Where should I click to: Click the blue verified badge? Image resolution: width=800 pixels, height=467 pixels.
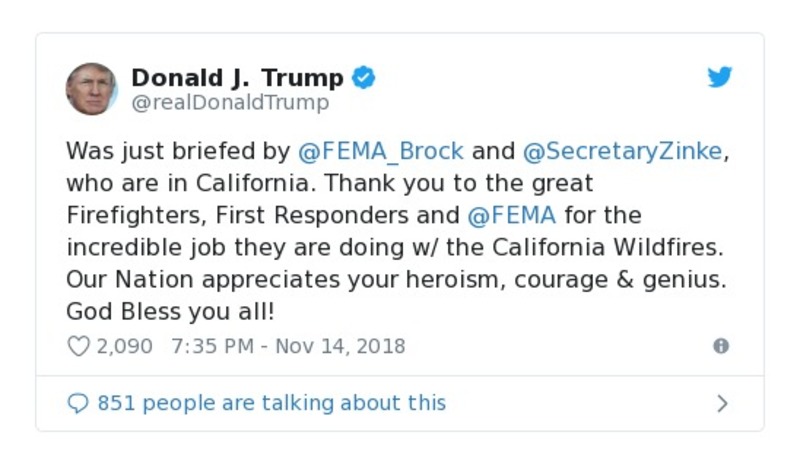(x=364, y=78)
